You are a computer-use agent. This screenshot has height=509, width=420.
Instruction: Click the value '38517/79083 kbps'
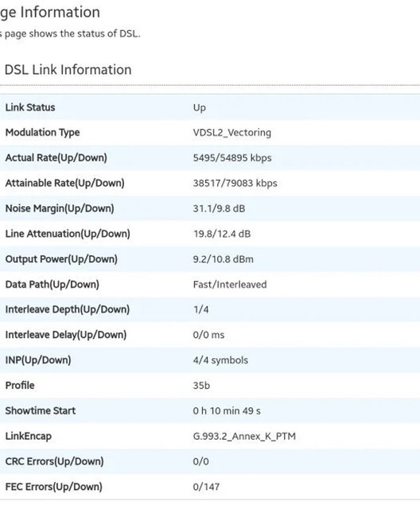tap(235, 184)
